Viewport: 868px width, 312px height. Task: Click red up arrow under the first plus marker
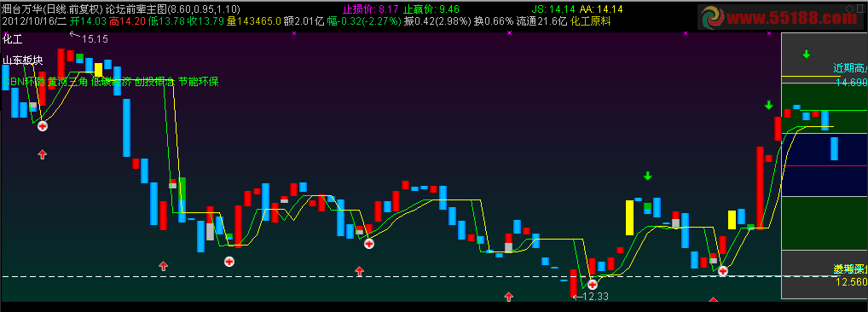coord(43,154)
